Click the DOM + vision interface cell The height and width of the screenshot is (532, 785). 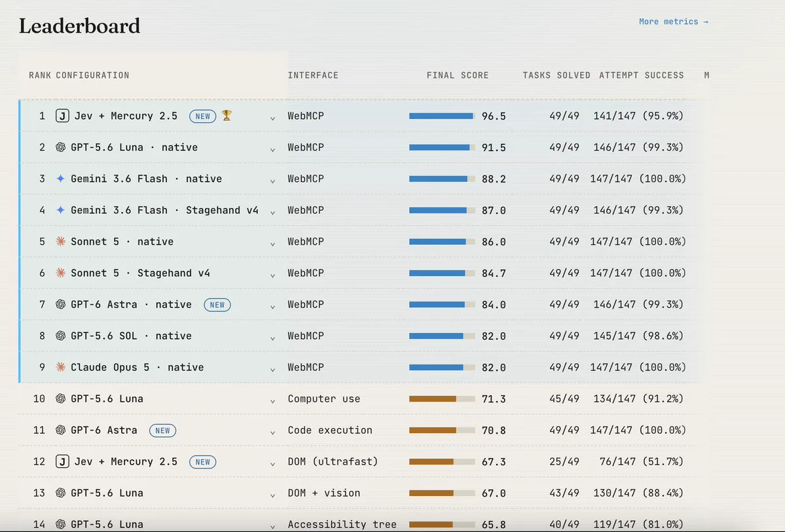point(324,493)
